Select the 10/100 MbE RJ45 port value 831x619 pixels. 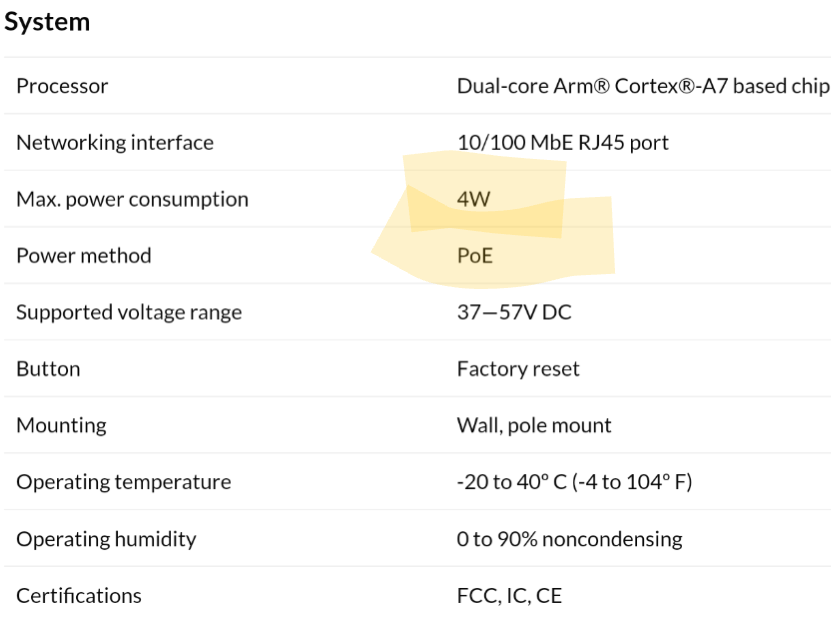[563, 142]
